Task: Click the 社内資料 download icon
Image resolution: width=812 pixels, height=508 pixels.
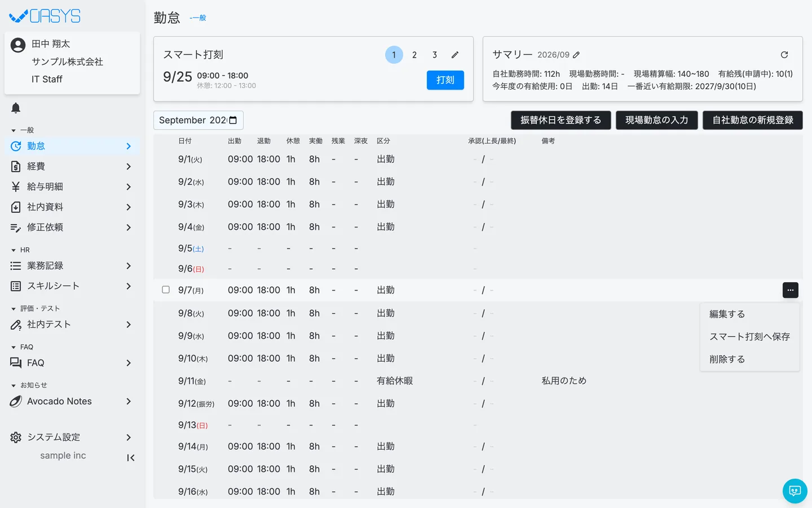Action: point(16,207)
